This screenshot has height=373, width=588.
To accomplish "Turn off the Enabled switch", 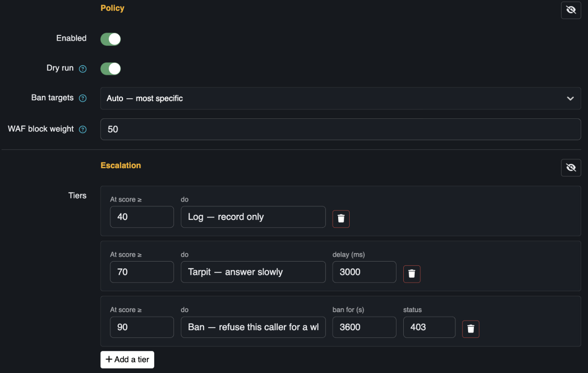I will (111, 39).
